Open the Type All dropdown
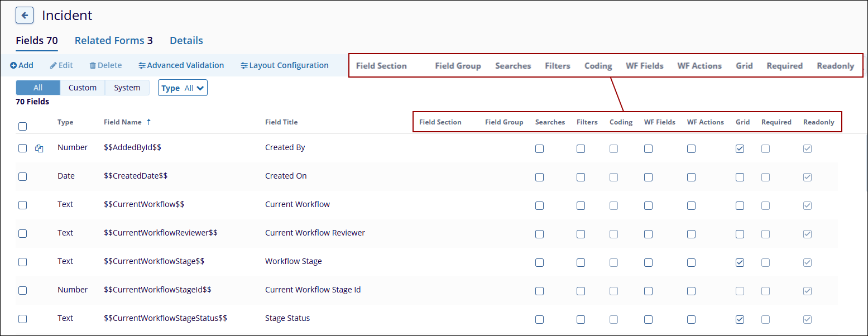Viewport: 868px width, 336px height. click(x=183, y=88)
